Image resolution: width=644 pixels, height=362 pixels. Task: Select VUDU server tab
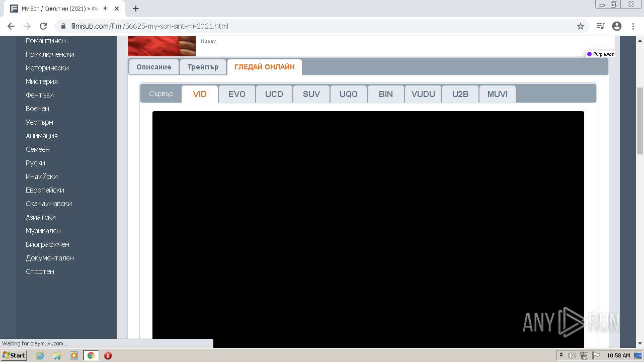[423, 94]
